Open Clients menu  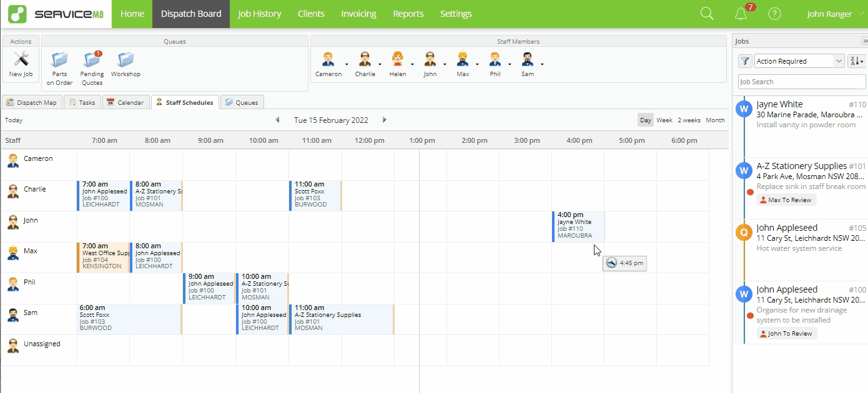[x=311, y=14]
